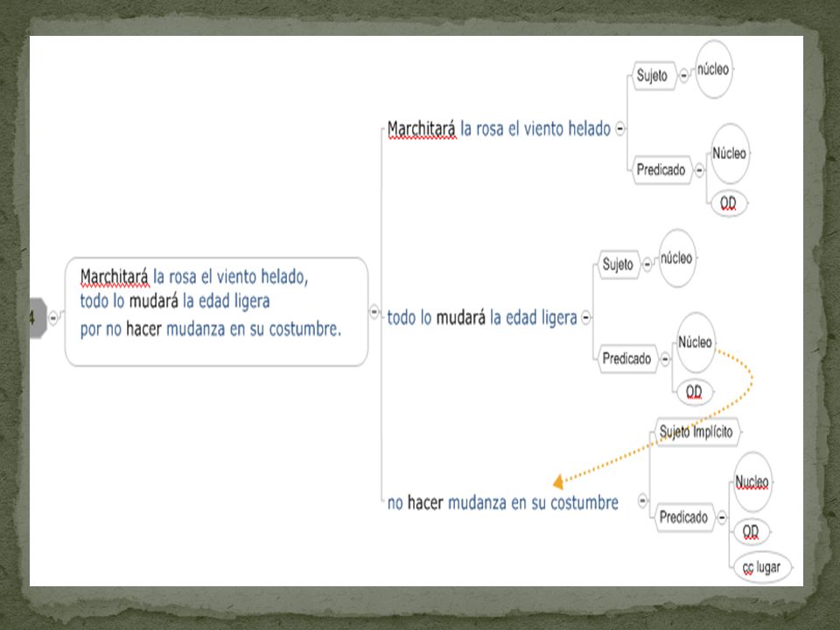840x630 pixels.
Task: Select the gray node numbered 4
Action: pyautogui.click(x=38, y=318)
